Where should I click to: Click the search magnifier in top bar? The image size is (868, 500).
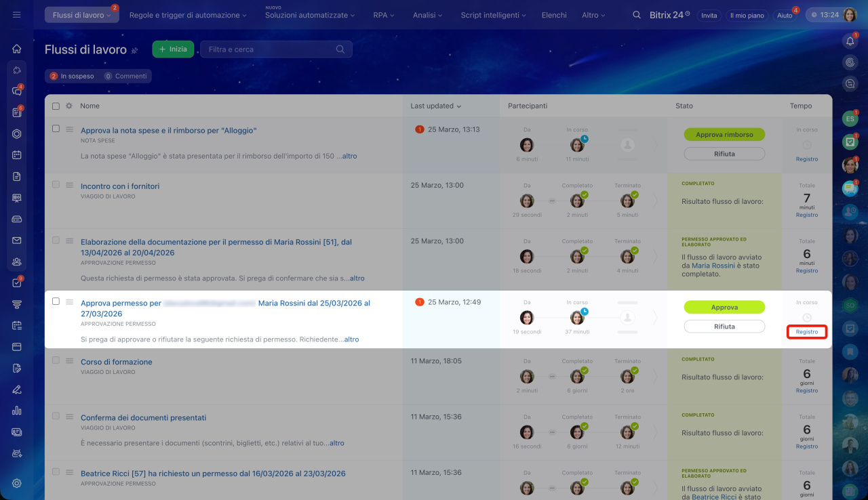[x=636, y=15]
